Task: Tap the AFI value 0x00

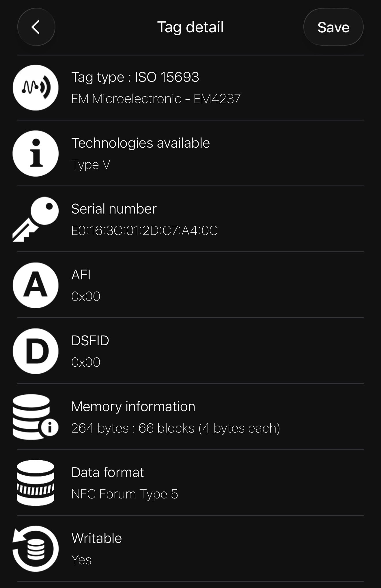Action: 86,296
